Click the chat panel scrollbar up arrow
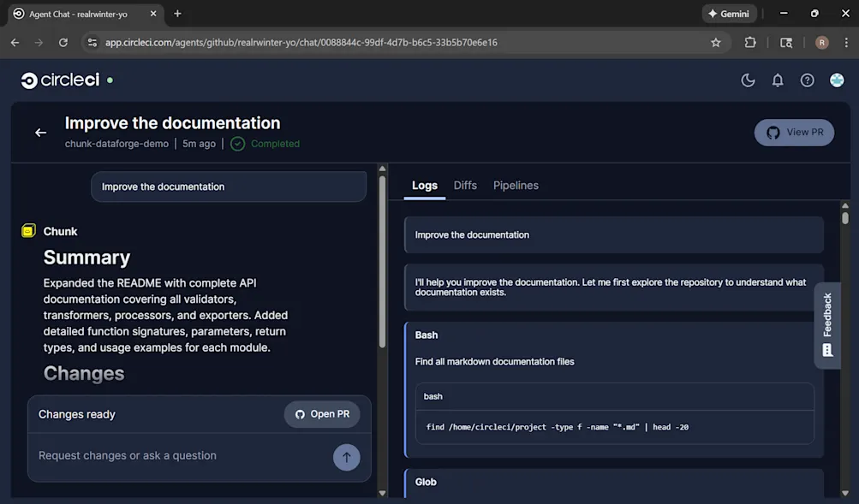 pos(382,169)
